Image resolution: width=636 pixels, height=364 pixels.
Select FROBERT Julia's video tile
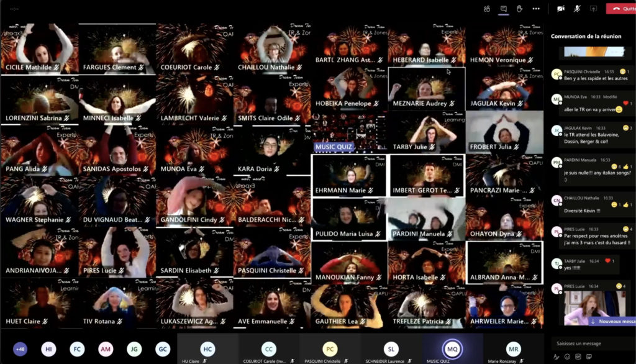coord(504,132)
